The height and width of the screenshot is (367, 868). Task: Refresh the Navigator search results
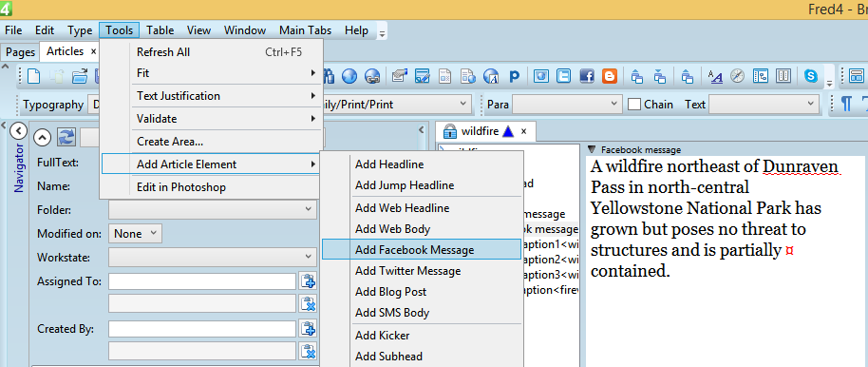pyautogui.click(x=66, y=138)
